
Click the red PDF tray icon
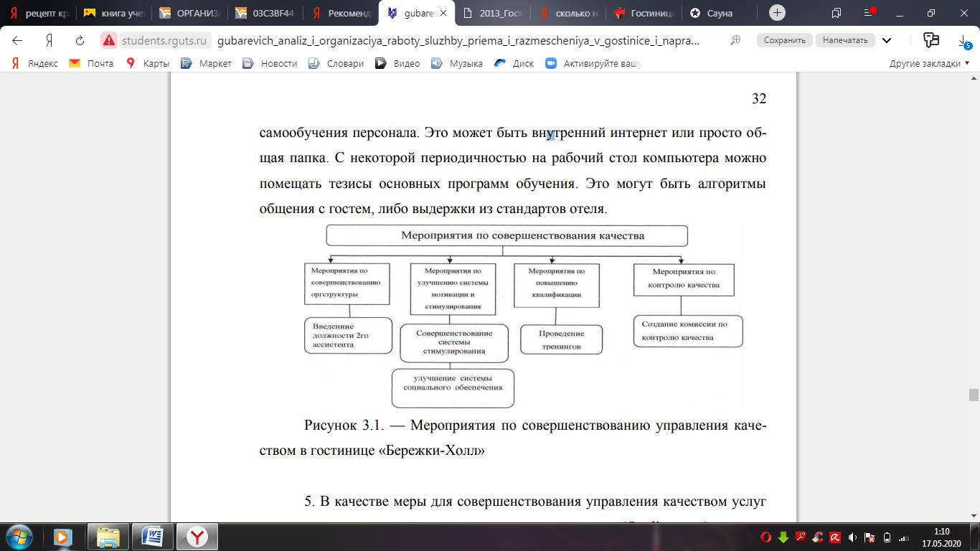801,537
